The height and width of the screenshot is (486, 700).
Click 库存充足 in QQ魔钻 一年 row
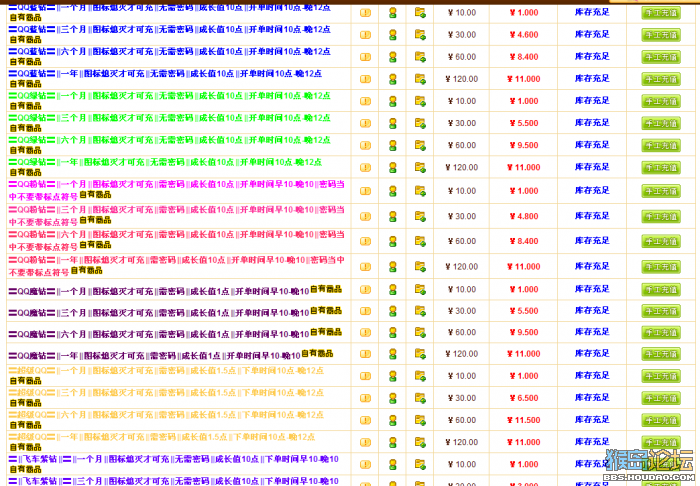[x=592, y=353]
